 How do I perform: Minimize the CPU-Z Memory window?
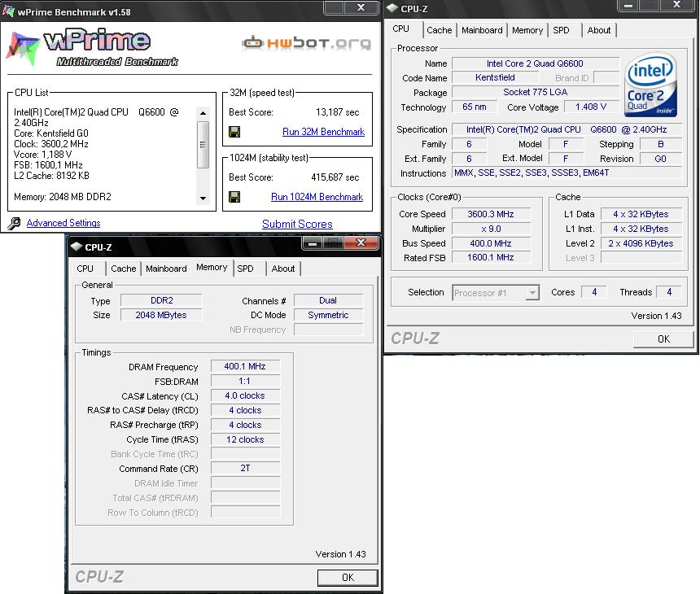313,243
